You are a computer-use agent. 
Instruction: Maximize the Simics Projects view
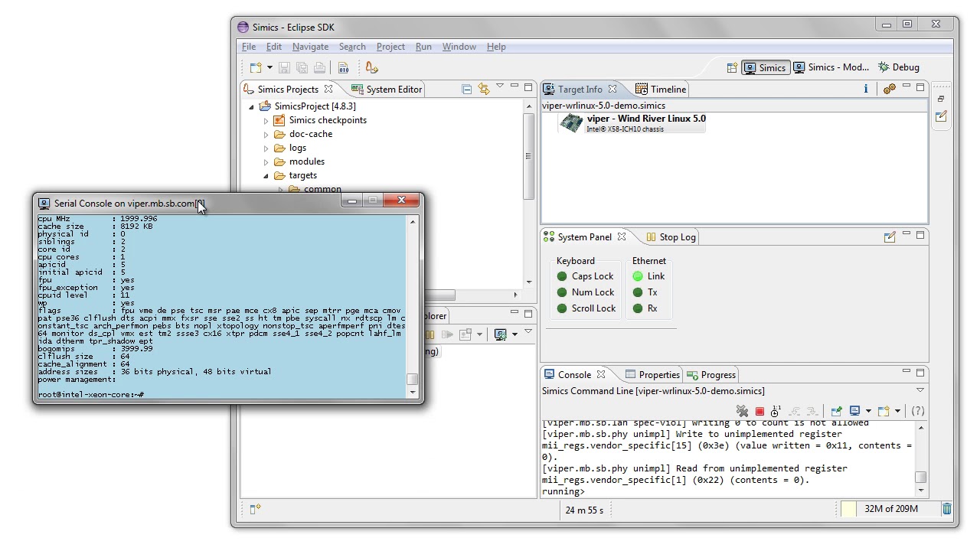[528, 86]
